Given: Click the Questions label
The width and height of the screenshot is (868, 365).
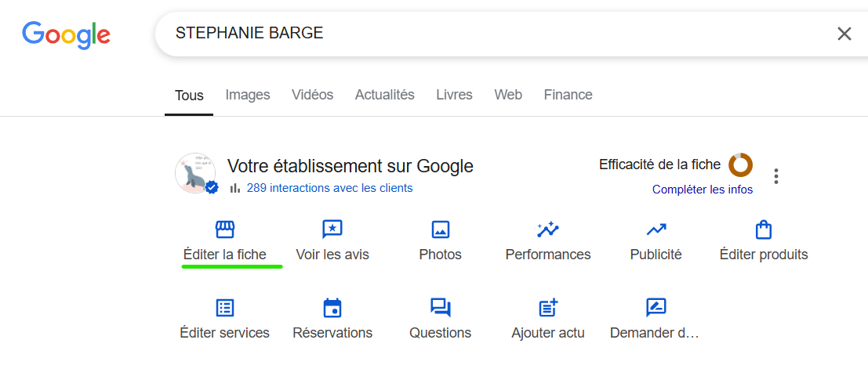Looking at the screenshot, I should pos(441,333).
